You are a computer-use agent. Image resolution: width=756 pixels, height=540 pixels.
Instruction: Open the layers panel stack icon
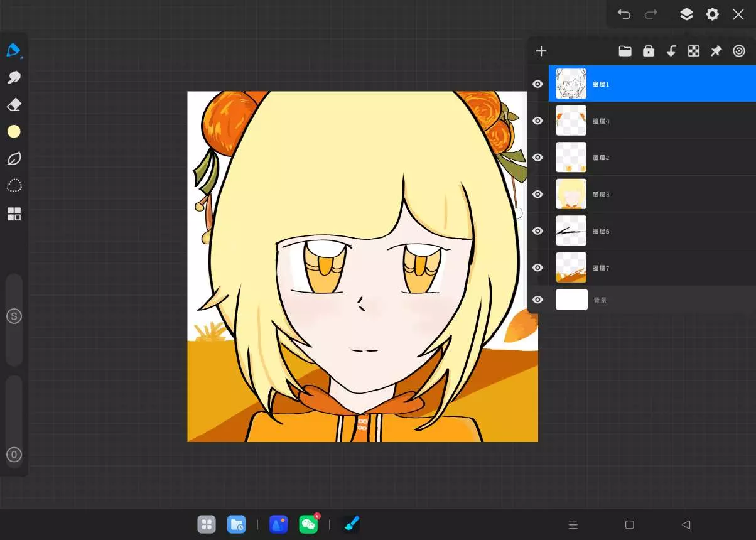coord(686,14)
